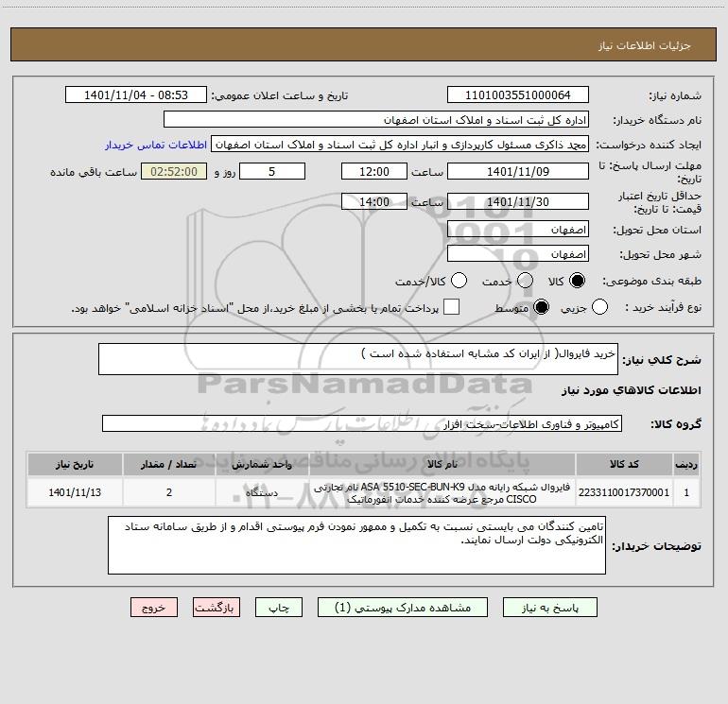Click the کد کالا column header
Screen dimensions: 728x704
click(624, 464)
